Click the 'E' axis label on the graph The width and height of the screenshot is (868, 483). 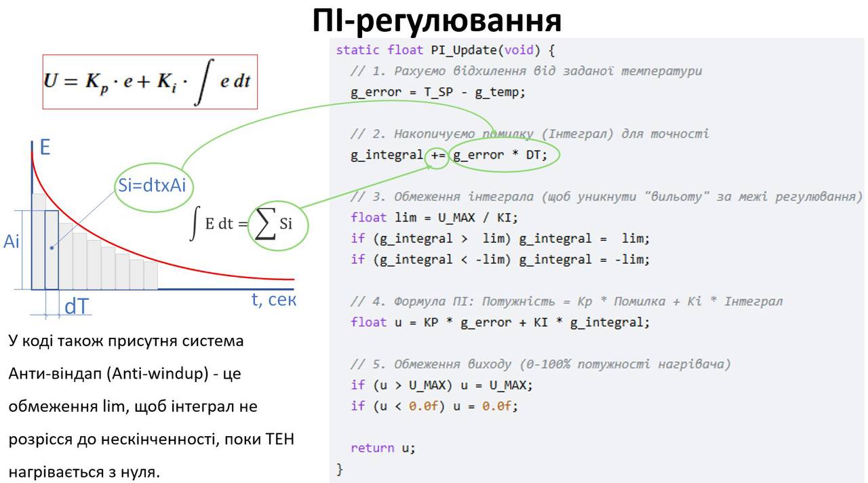point(45,147)
